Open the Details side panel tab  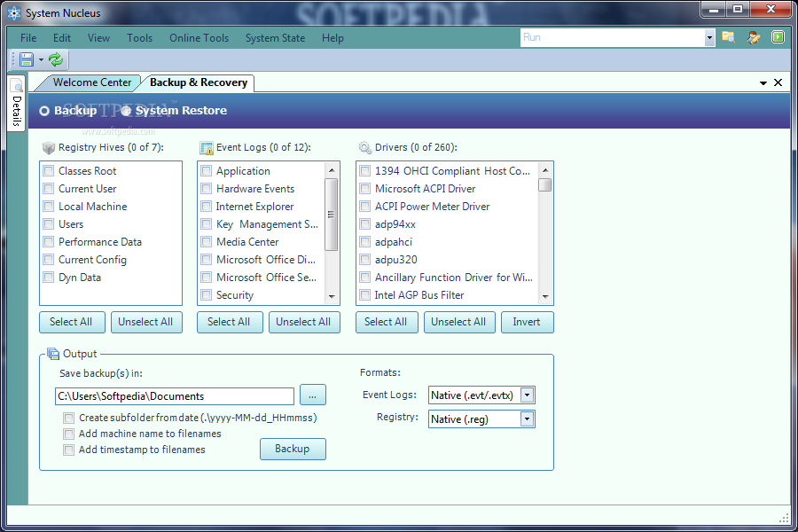tap(16, 104)
